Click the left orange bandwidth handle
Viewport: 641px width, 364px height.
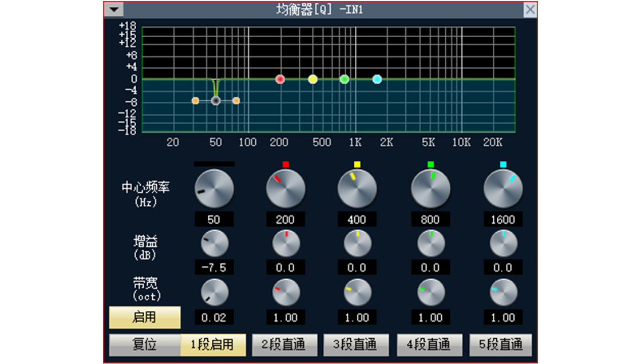coord(195,101)
